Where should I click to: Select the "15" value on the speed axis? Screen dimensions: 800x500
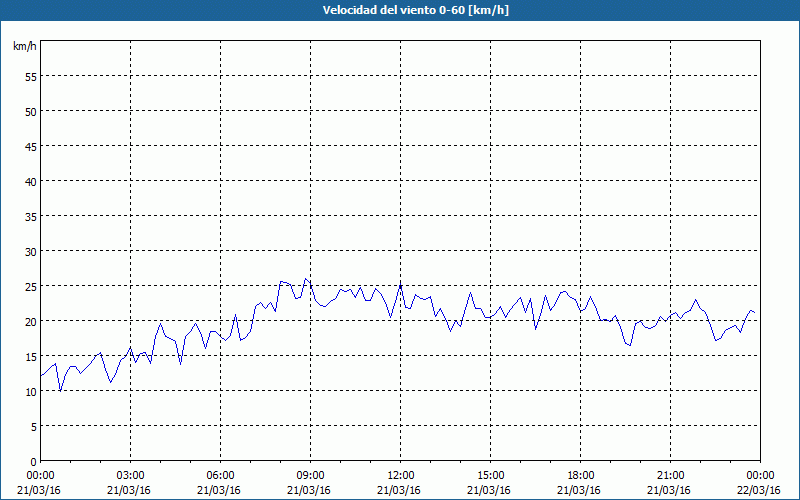[x=31, y=359]
